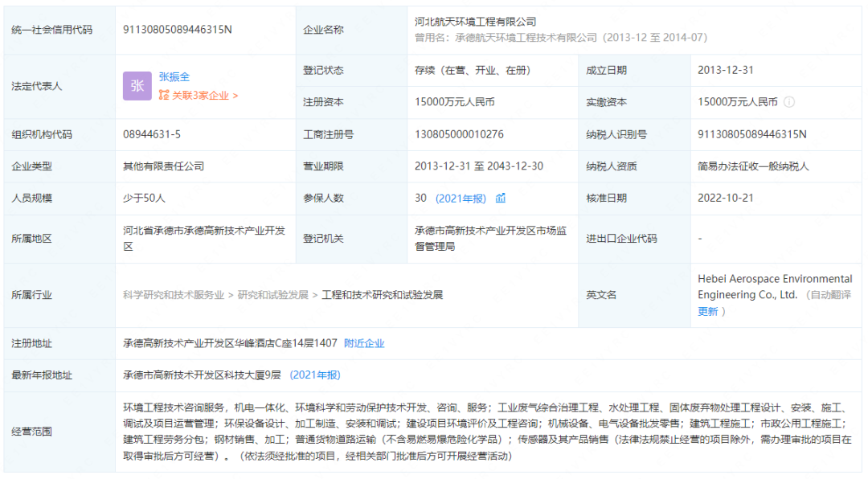Click region 河北省承德市承德高新技术产业开发区

click(x=203, y=239)
